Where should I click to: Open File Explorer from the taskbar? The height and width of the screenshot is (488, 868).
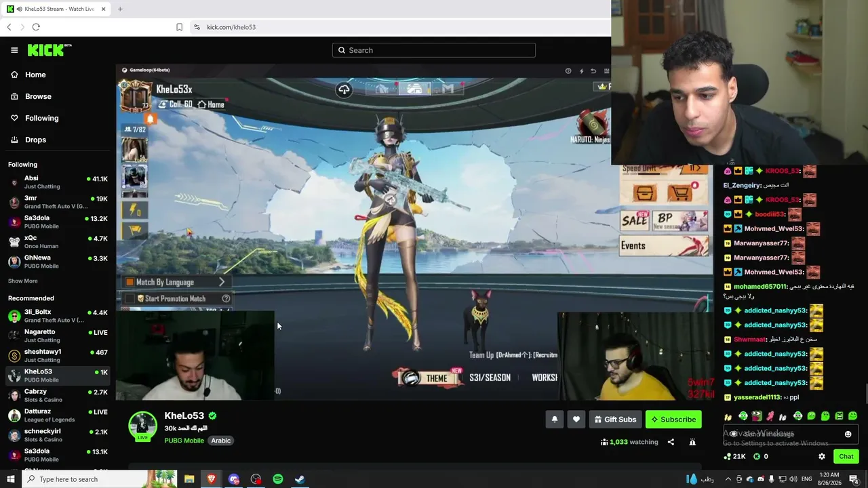[189, 479]
